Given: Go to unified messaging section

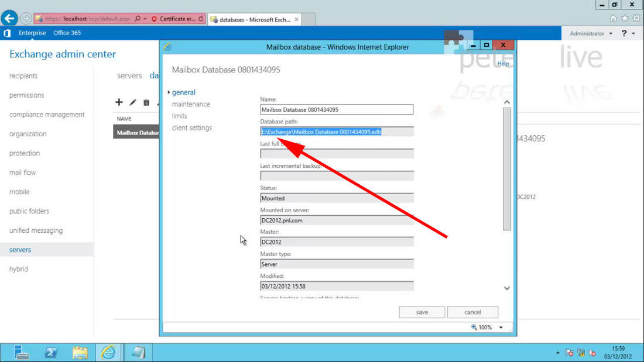Looking at the screenshot, I should [36, 230].
